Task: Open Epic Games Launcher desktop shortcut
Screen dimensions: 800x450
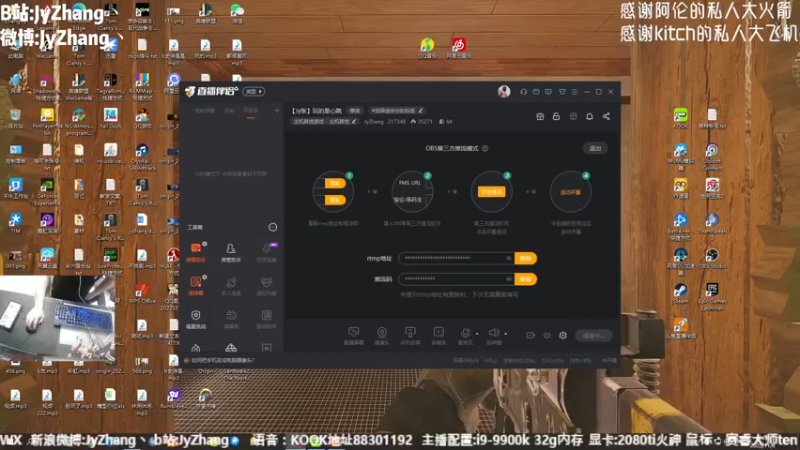Action: coord(712,296)
